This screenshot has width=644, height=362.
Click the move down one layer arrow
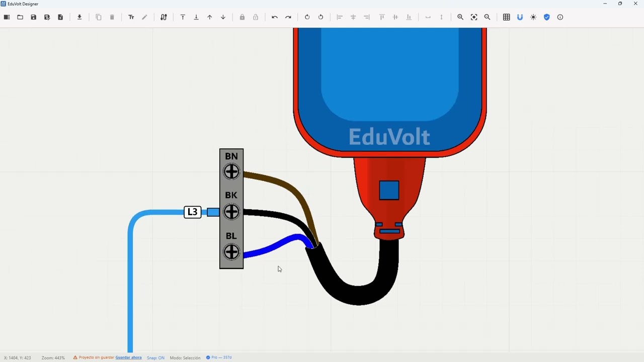223,17
